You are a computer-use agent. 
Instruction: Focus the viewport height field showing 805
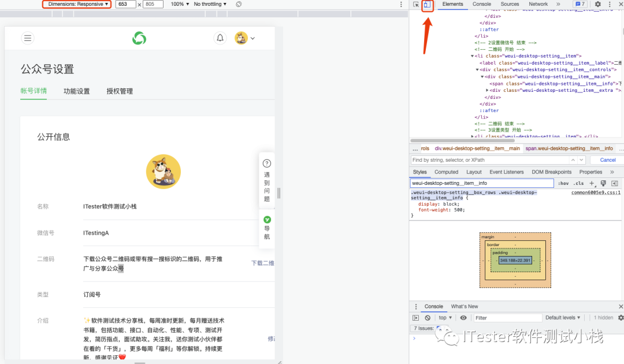[153, 4]
